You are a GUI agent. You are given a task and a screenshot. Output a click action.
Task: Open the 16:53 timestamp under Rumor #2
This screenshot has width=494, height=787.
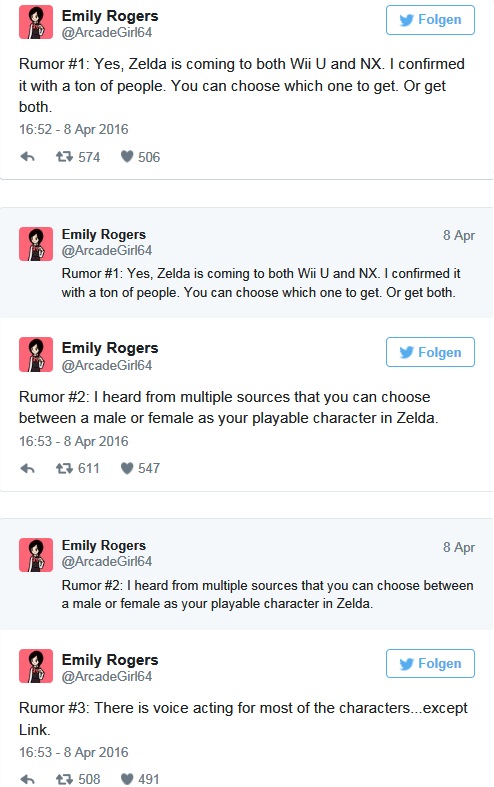pyautogui.click(x=74, y=441)
